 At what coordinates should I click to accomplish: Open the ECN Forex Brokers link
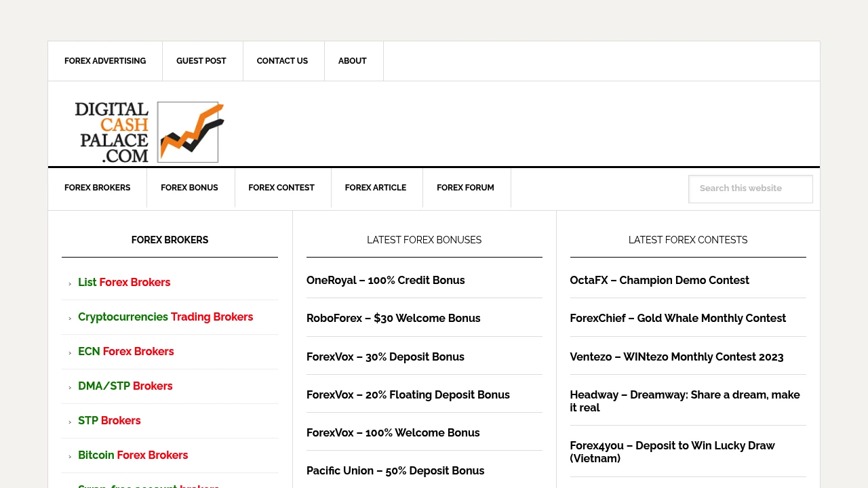click(126, 352)
